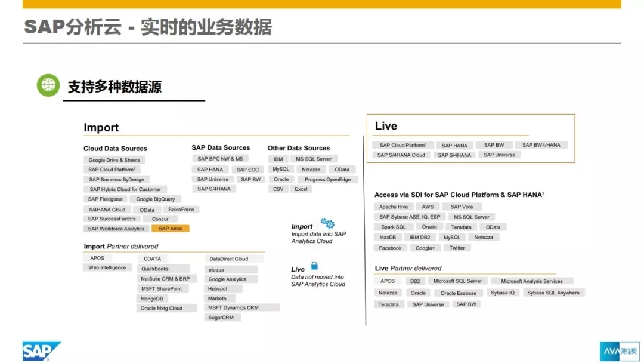
Task: Click the MongoDB tag
Action: coord(152,299)
